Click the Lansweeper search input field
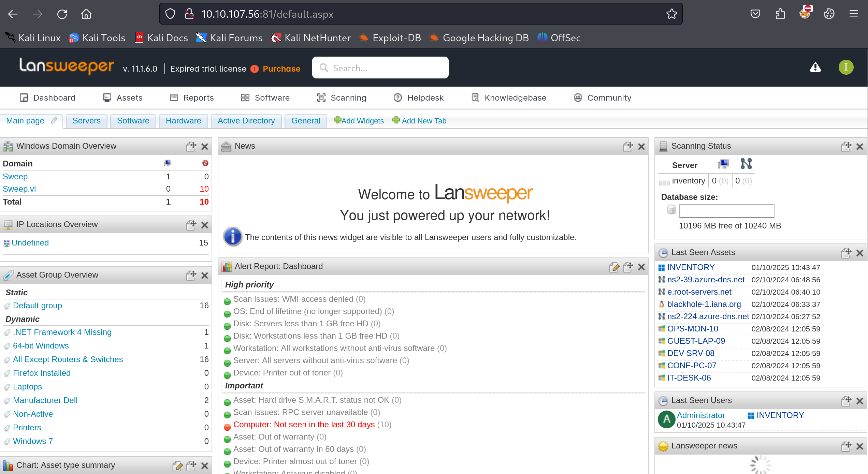 click(386, 68)
